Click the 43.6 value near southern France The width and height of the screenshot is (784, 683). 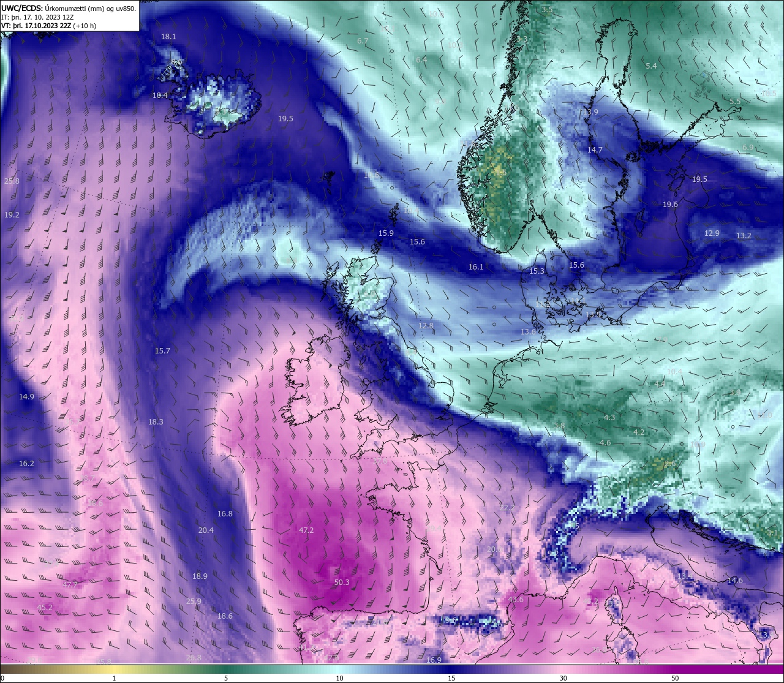(x=516, y=600)
